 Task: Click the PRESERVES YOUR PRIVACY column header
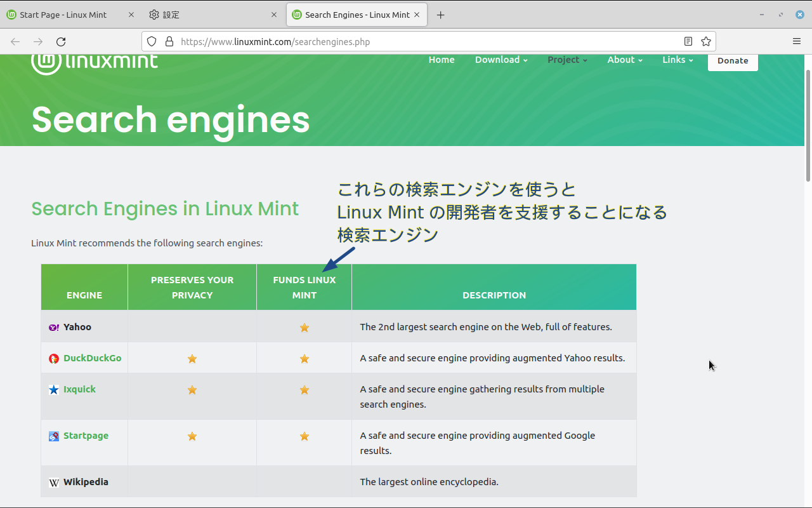tap(192, 288)
